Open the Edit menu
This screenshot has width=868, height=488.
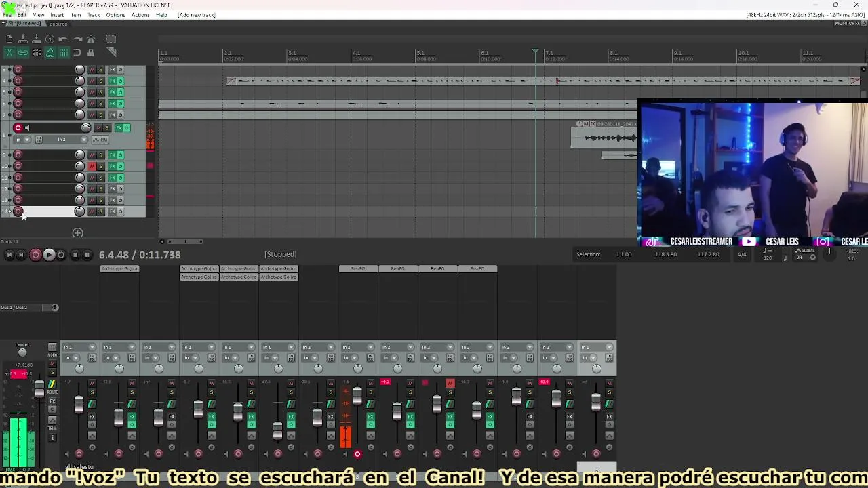pyautogui.click(x=22, y=15)
